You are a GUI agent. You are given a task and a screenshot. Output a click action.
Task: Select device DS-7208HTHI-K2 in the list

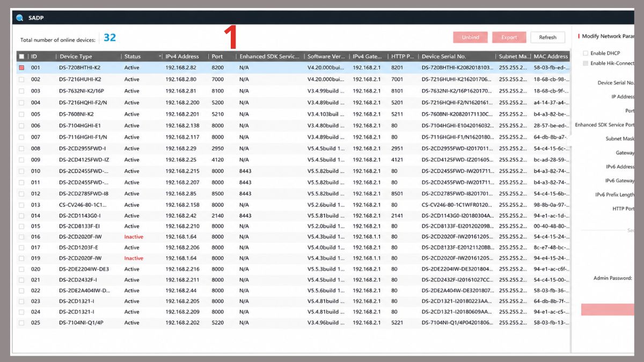[292, 68]
